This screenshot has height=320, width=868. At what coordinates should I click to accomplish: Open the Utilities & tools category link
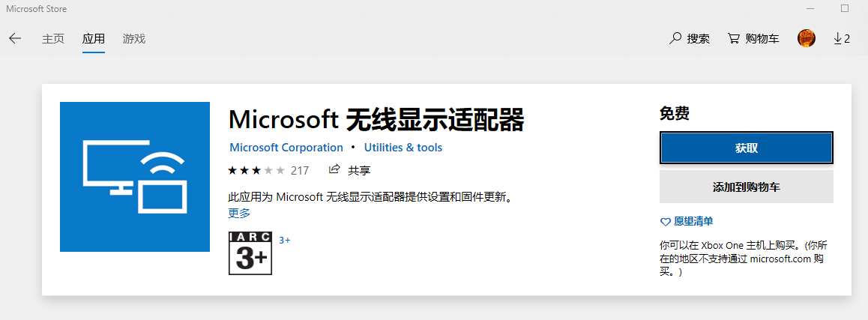403,148
